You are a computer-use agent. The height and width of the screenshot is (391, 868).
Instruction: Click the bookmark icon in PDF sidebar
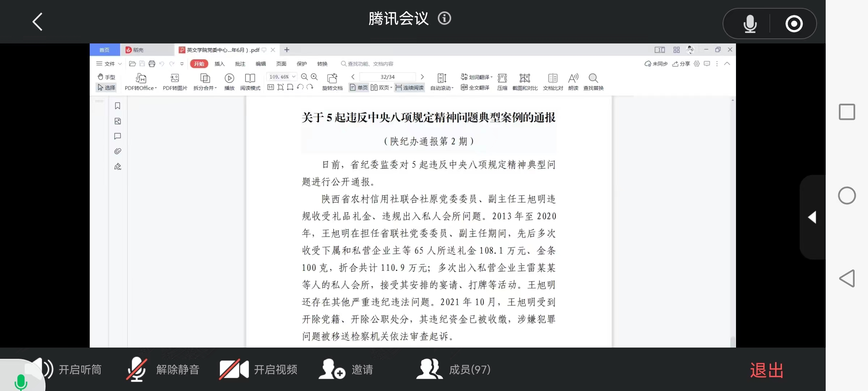118,106
